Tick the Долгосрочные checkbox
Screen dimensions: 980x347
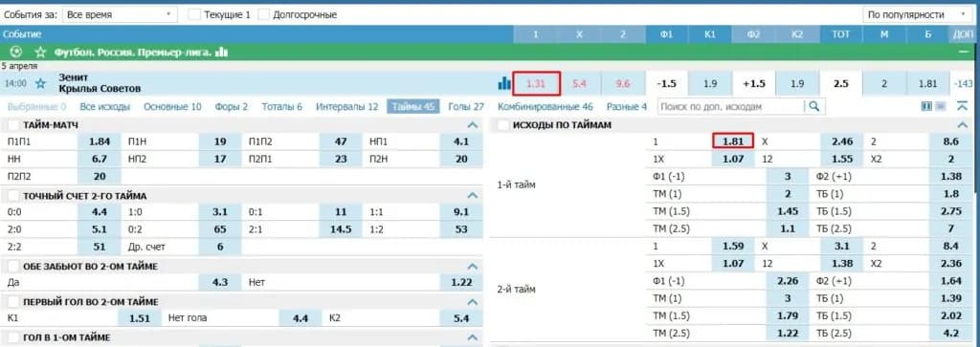pyautogui.click(x=264, y=14)
